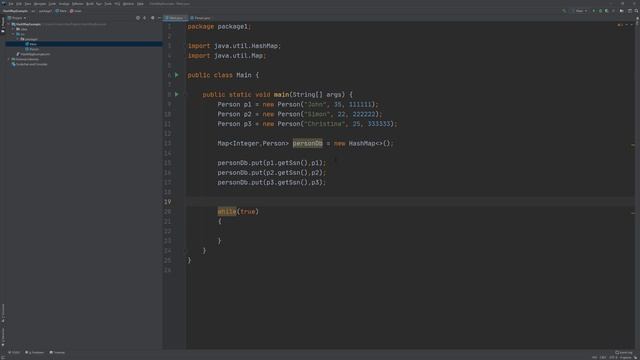This screenshot has width=640, height=360.
Task: Select Scratches and Consoles in tree
Action: coord(29,64)
